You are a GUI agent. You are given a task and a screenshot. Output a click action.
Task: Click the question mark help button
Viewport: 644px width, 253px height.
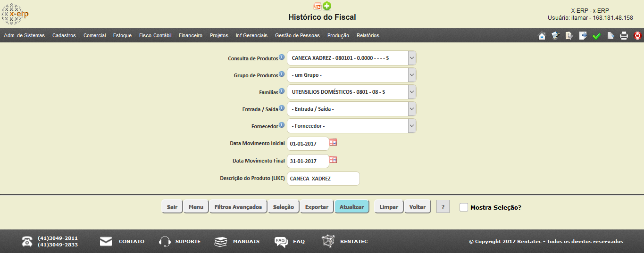pos(443,206)
